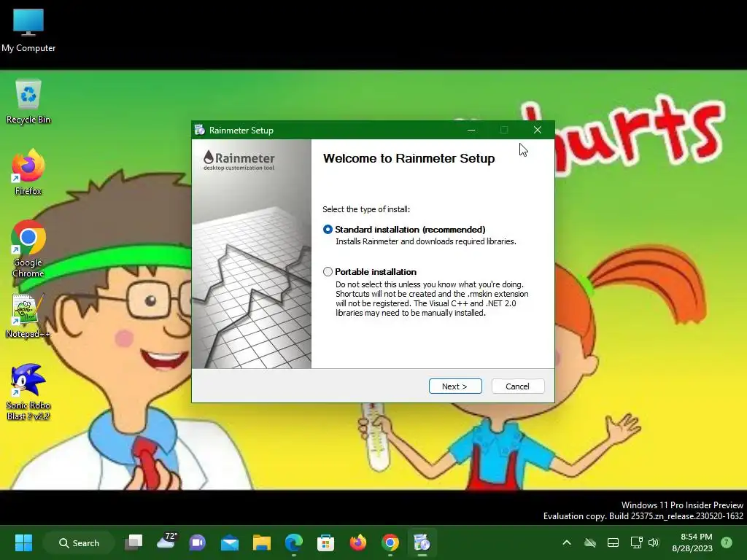Image resolution: width=747 pixels, height=560 pixels.
Task: Open the My Computer desktop icon
Action: [28, 31]
